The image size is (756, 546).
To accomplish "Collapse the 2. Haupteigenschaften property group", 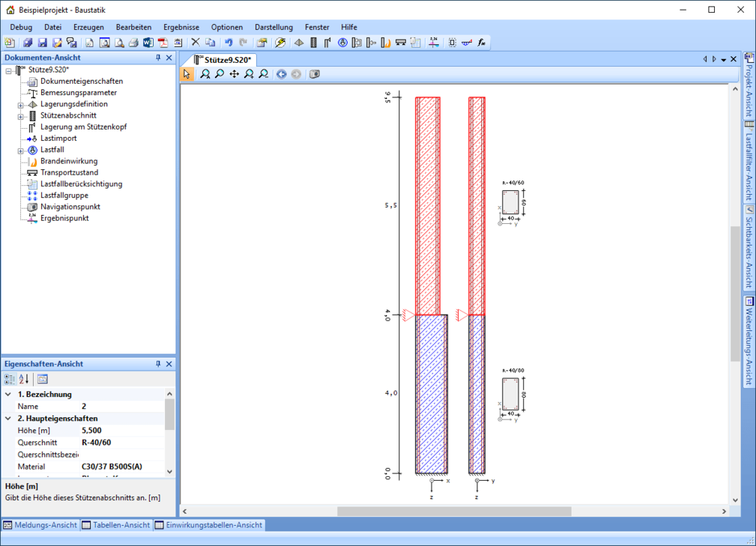I will click(8, 419).
